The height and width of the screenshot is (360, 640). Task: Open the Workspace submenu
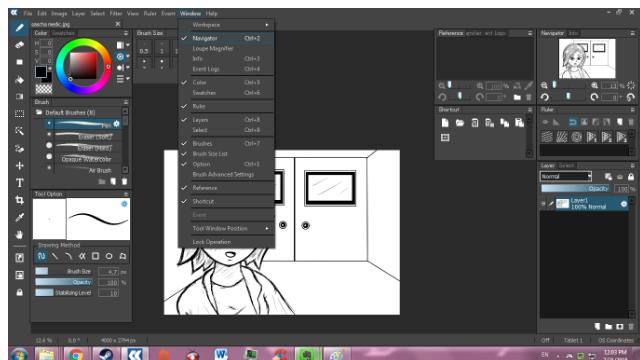pos(227,25)
